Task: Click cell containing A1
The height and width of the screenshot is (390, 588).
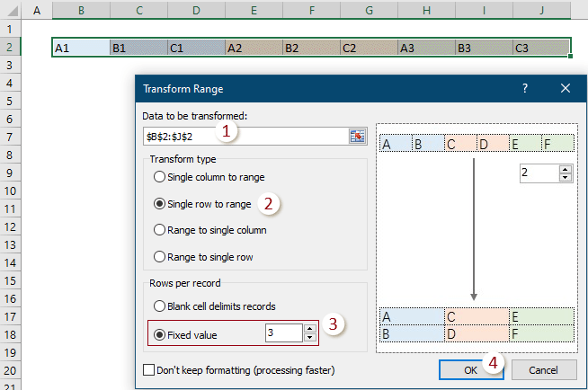Action: (82, 48)
